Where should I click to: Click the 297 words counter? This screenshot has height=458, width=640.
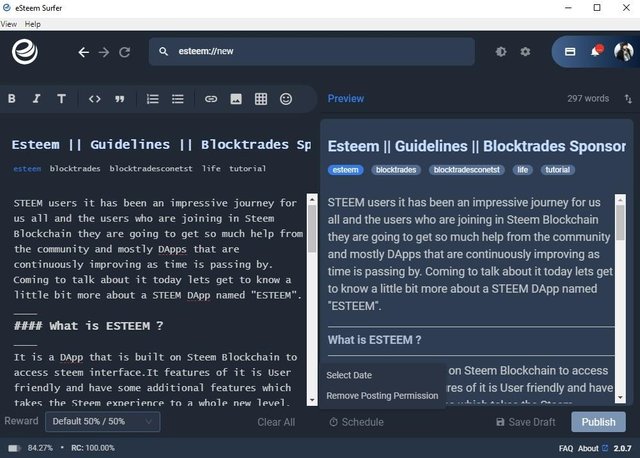coord(588,99)
